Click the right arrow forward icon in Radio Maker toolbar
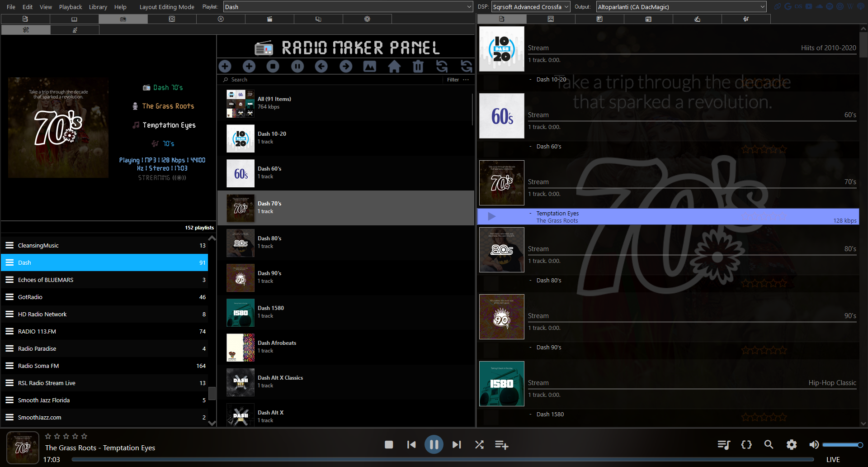The width and height of the screenshot is (868, 467). (x=346, y=67)
